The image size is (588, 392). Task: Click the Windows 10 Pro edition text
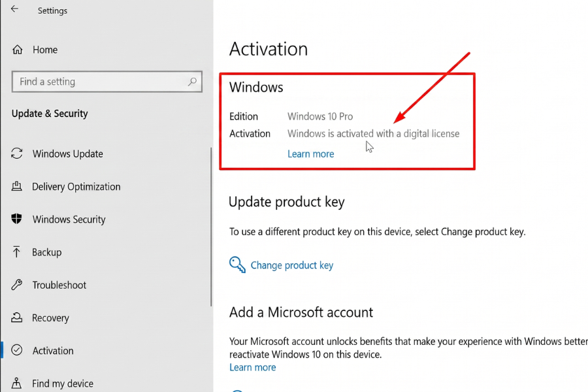[x=320, y=116]
